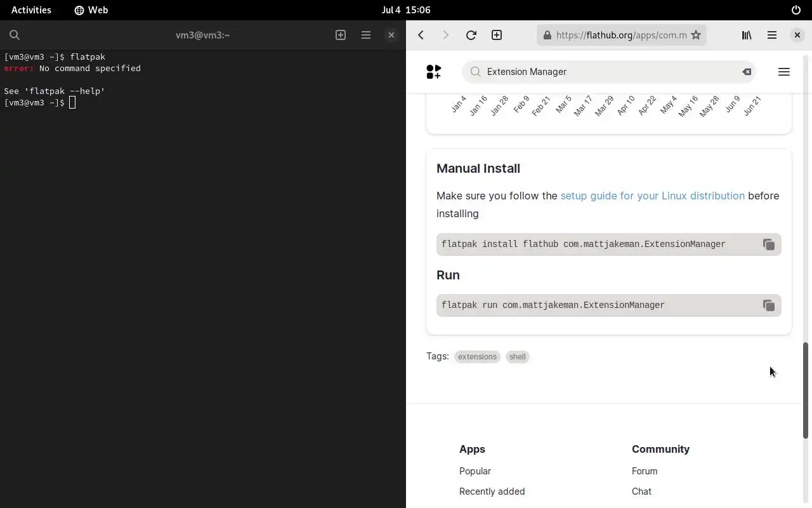Click the flatpak run command text
Image resolution: width=812 pixels, height=508 pixels.
pyautogui.click(x=553, y=305)
